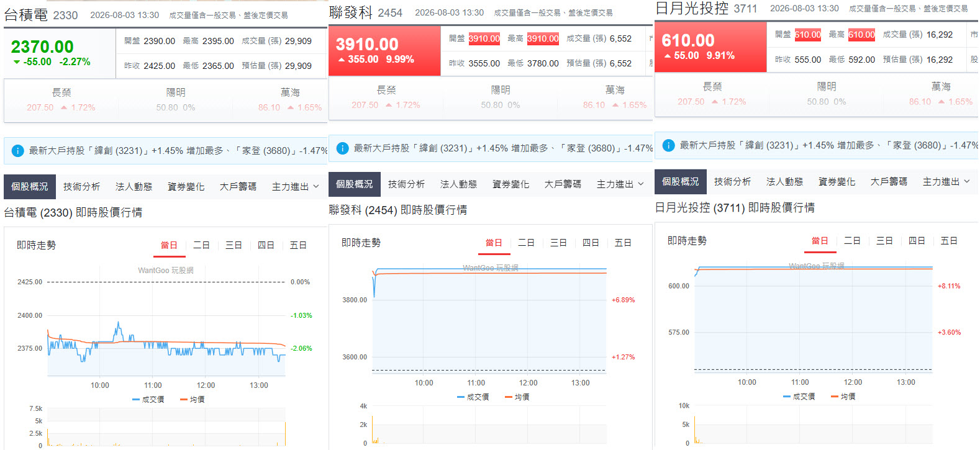Open 大戶籌碼 tab in 聯發科 panel
Image resolution: width=980 pixels, height=450 pixels.
pyautogui.click(x=563, y=184)
